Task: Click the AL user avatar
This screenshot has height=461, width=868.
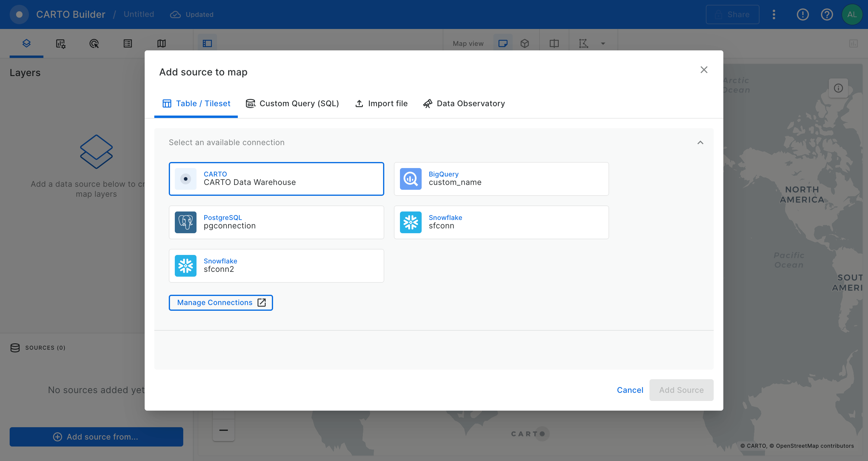Action: 851,14
